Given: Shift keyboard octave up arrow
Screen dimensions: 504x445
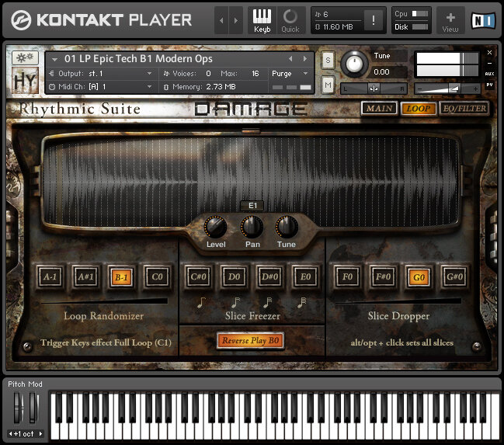Looking at the screenshot, I should 41,434.
